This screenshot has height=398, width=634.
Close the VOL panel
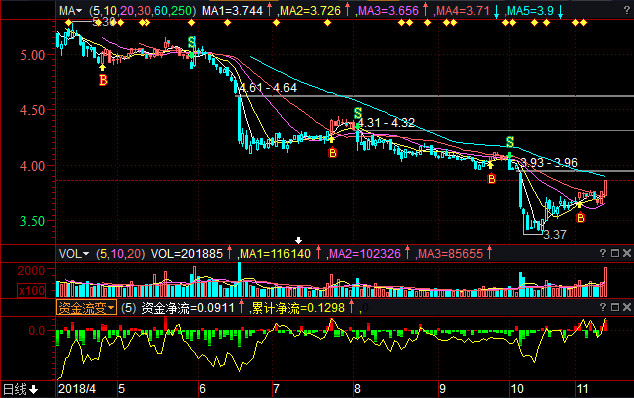[x=627, y=253]
